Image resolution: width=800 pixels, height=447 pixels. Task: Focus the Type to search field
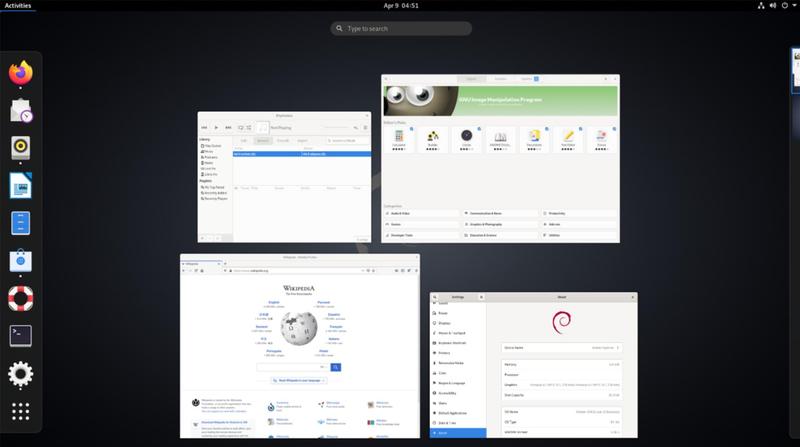(401, 29)
